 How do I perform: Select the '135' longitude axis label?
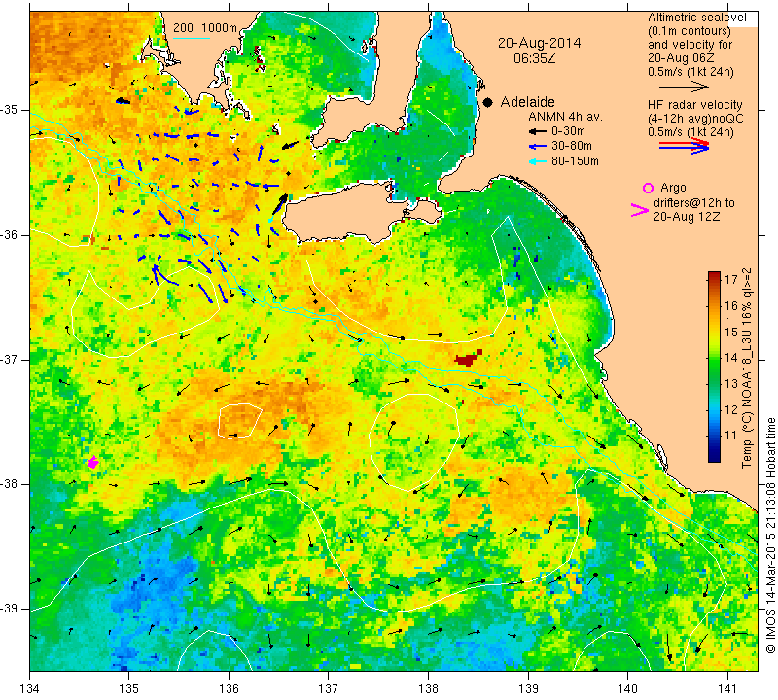129,689
